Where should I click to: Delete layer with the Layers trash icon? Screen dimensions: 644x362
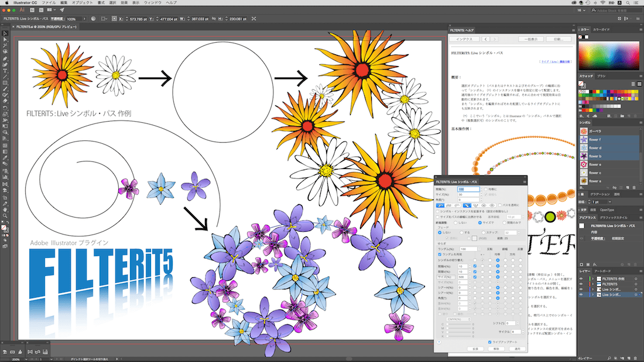coord(636,358)
